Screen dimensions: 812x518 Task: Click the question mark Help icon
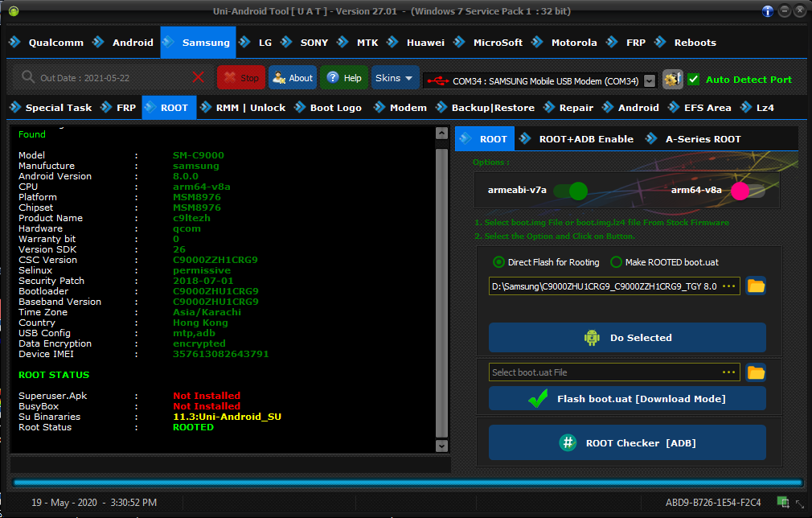pos(333,78)
